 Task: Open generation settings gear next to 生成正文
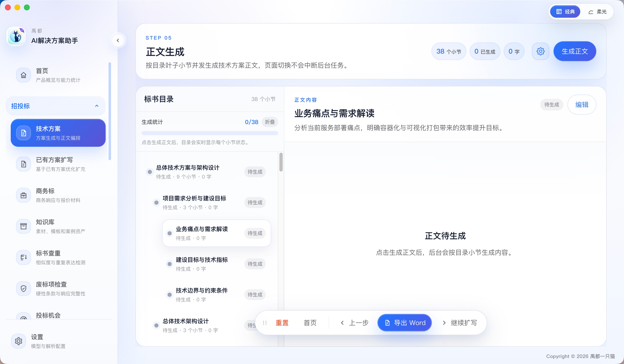tap(541, 51)
